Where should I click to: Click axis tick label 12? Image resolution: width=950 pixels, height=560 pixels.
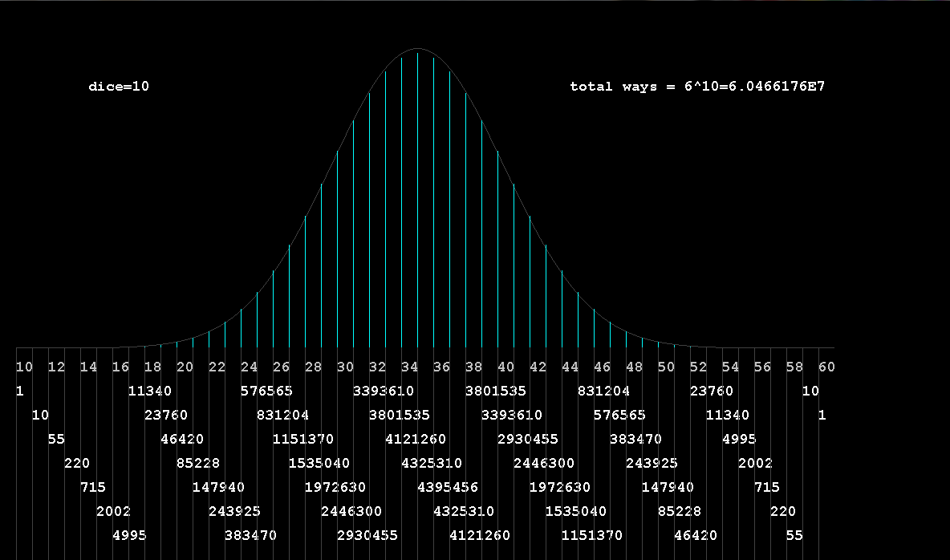[56, 367]
